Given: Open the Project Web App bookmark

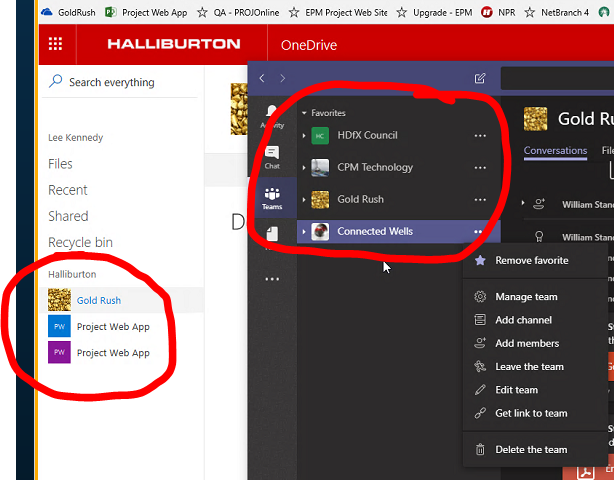Looking at the screenshot, I should pos(146,13).
